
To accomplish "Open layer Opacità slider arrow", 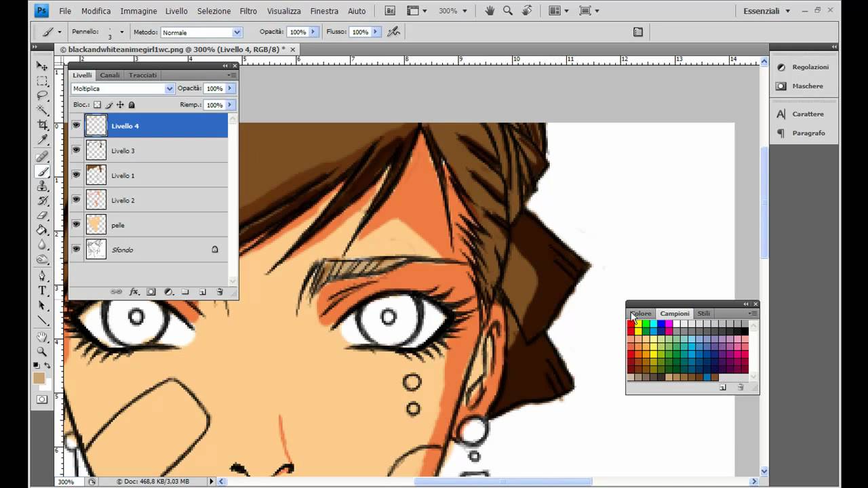I will coord(230,89).
